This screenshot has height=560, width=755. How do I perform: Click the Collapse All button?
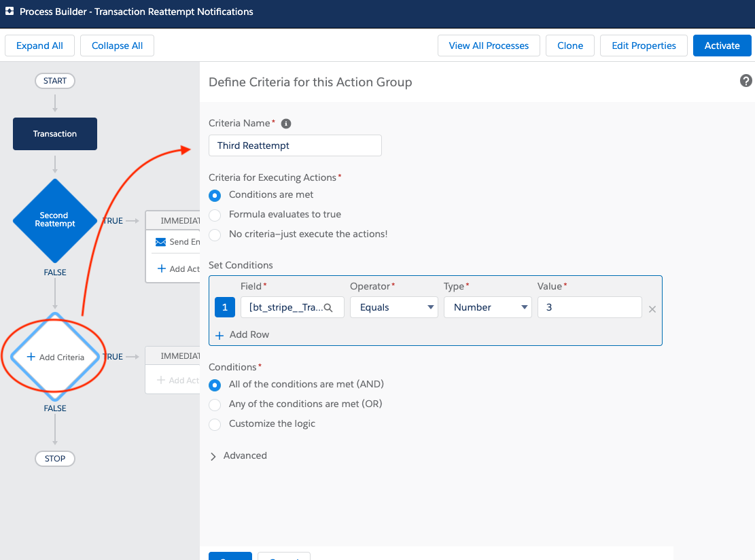(117, 46)
